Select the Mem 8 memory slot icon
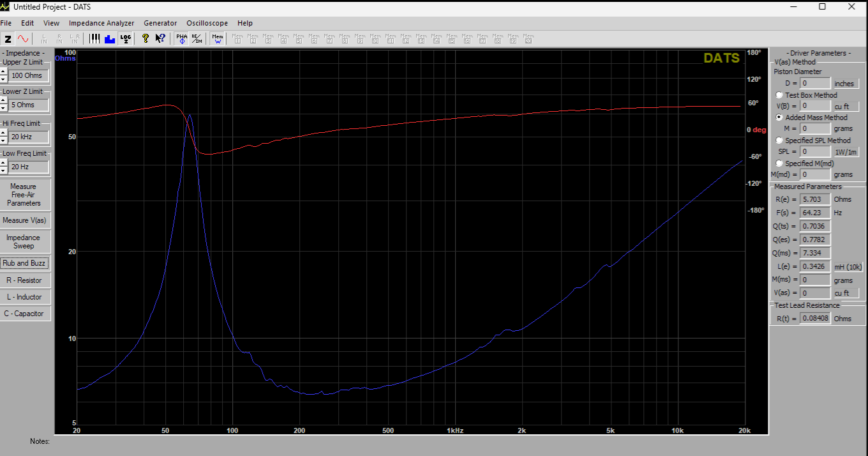The image size is (868, 456). point(345,38)
